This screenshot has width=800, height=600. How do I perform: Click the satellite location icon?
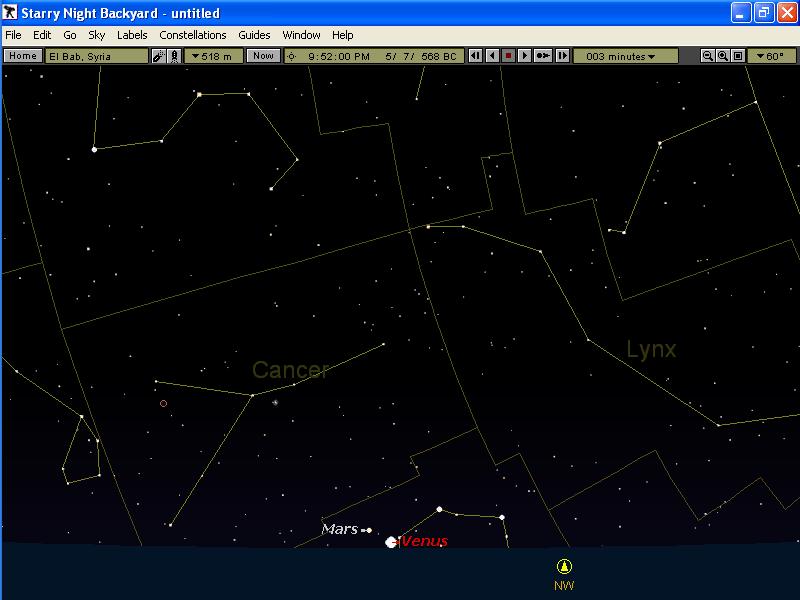[x=159, y=56]
